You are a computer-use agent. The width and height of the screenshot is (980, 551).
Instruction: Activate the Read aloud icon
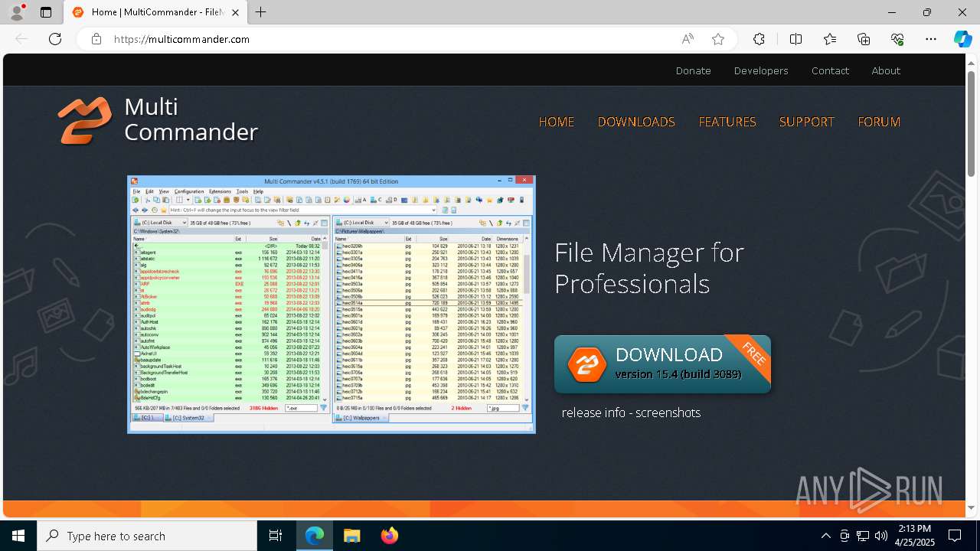point(688,39)
